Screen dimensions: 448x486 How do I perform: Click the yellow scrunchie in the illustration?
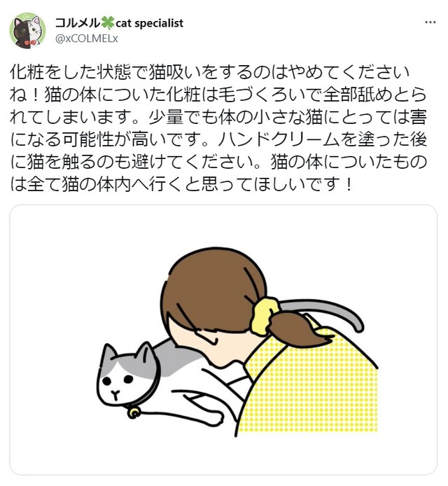pos(264,315)
